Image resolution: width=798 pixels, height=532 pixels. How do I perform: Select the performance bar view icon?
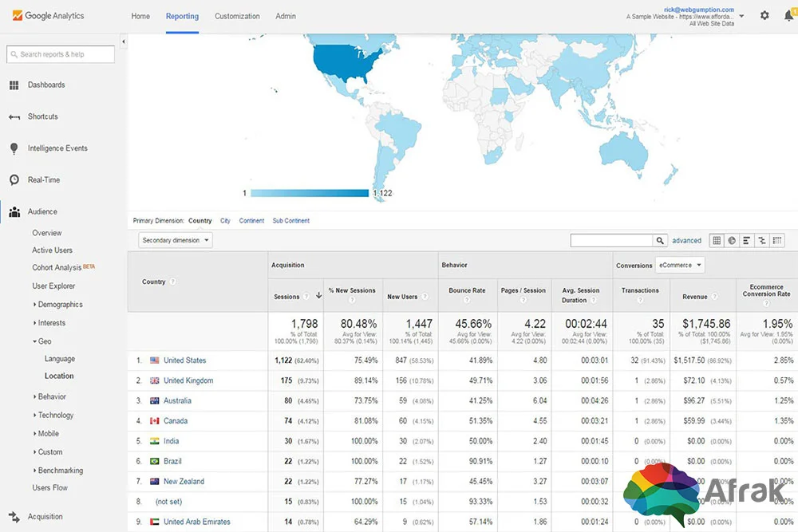pyautogui.click(x=747, y=241)
